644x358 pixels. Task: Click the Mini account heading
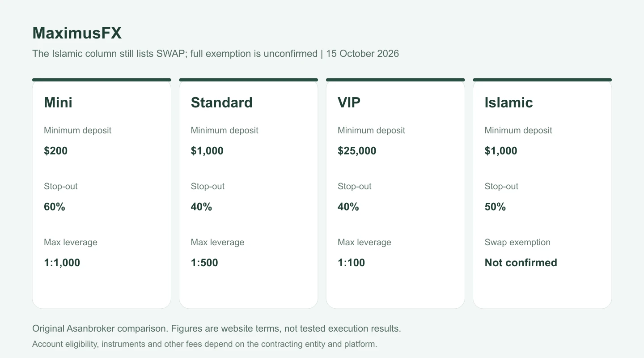[58, 102]
